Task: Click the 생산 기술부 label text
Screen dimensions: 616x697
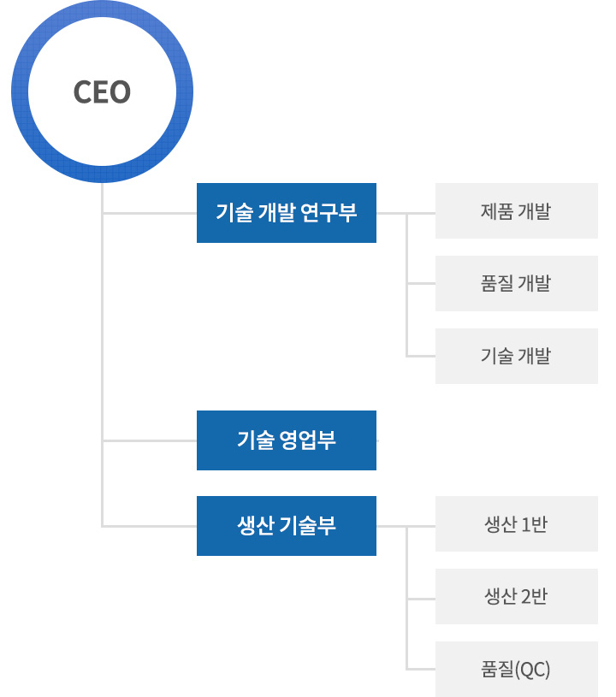Action: click(x=287, y=525)
